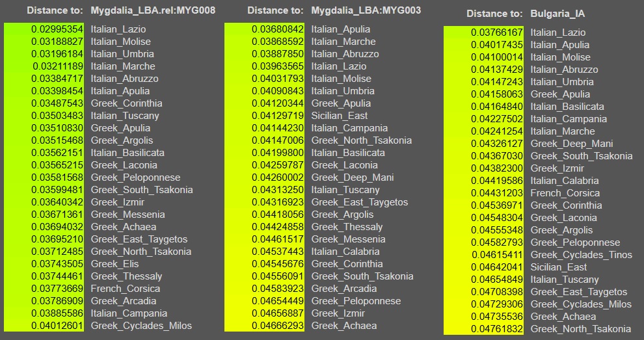Click Italian_Basilicata in the Bulgaria_IA list
Image resolution: width=644 pixels, height=340 pixels.
point(567,107)
